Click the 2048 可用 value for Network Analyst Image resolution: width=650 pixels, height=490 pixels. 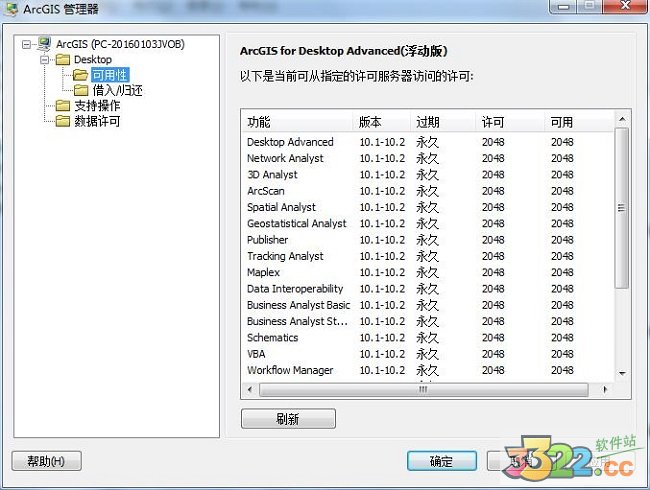[x=563, y=158]
